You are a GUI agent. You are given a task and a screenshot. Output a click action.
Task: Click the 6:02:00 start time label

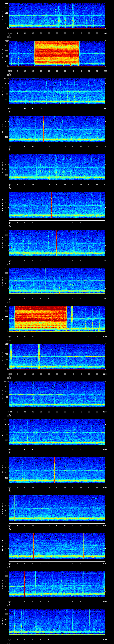9,71
